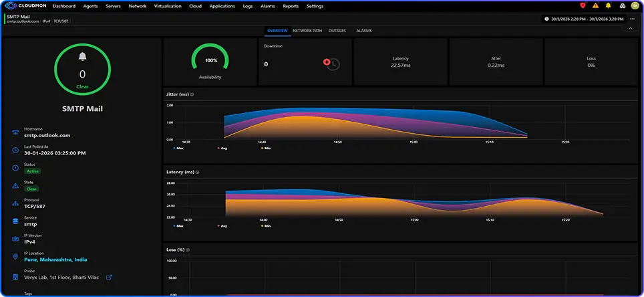644x297 pixels.
Task: Click the CloudMon logo icon
Action: click(10, 6)
